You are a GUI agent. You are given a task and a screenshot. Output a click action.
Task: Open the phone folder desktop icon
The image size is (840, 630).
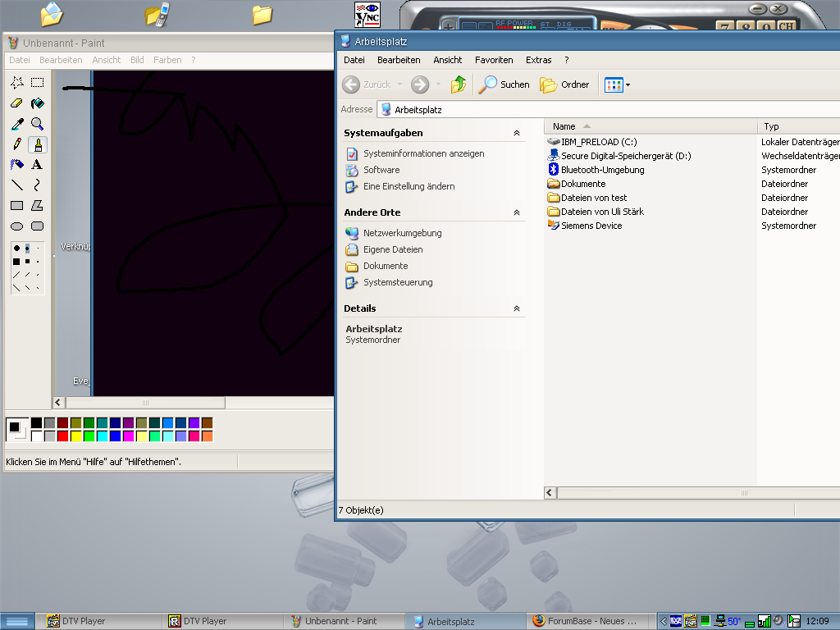click(157, 15)
